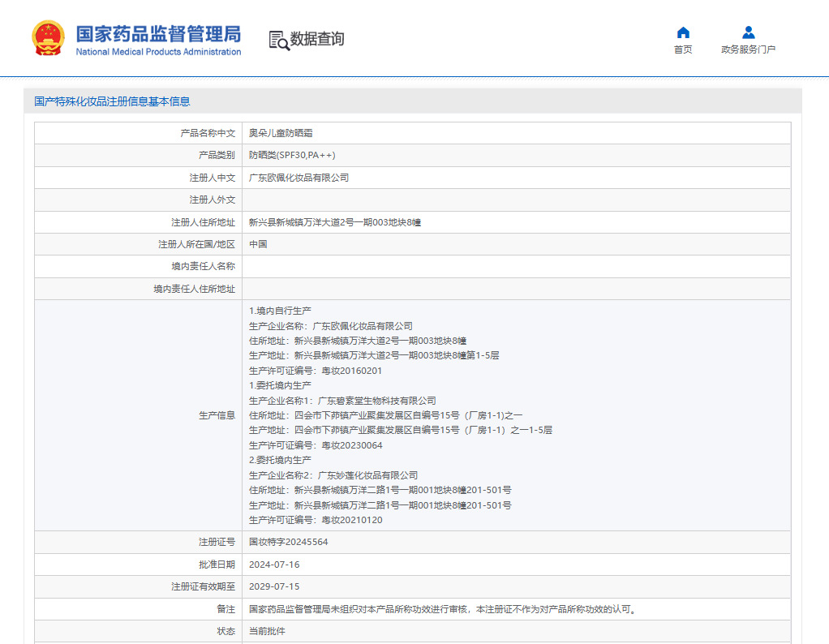The height and width of the screenshot is (644, 829).
Task: Click the approval date 2024-07-16
Action: click(274, 565)
